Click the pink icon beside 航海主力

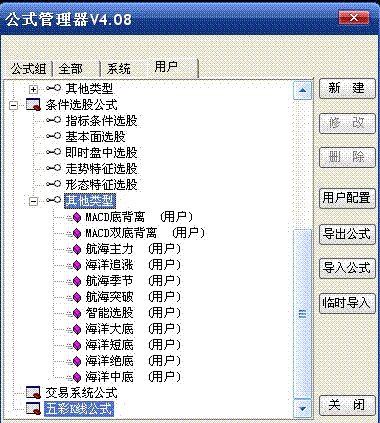pyautogui.click(x=77, y=249)
